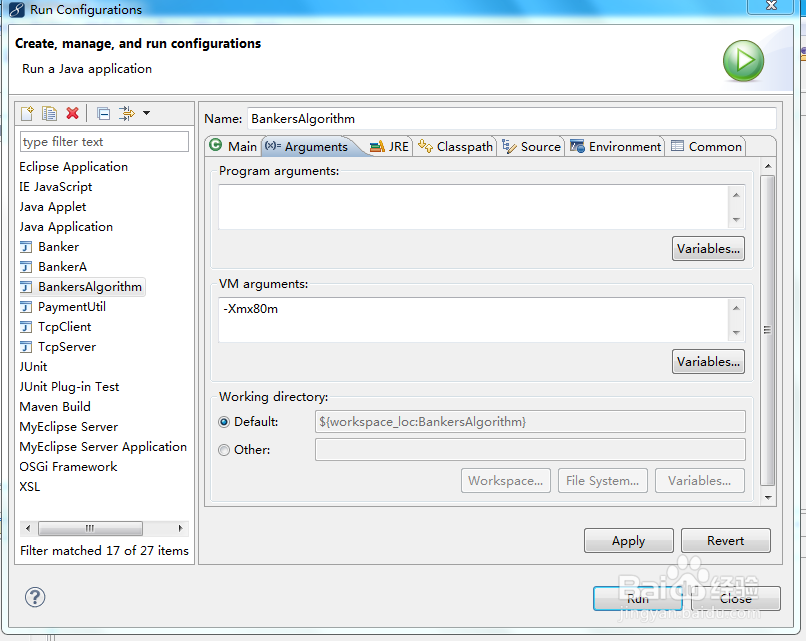Open the filter options dropdown arrow
The image size is (806, 641).
[x=146, y=113]
